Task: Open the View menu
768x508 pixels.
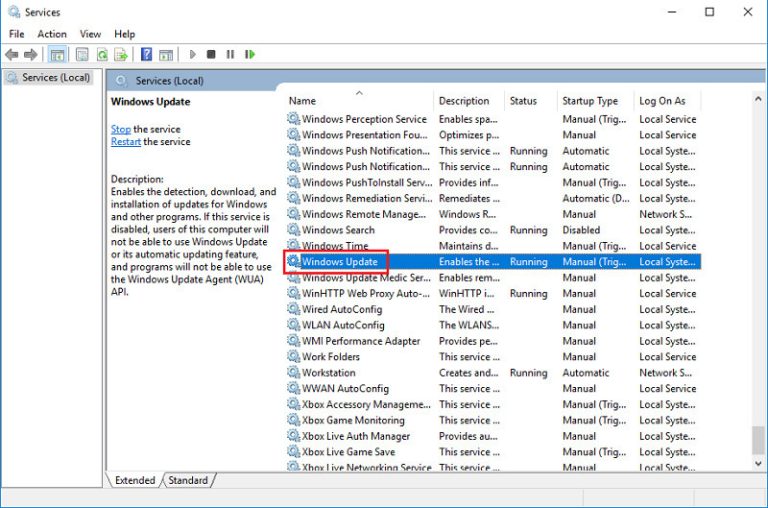Action: 90,34
